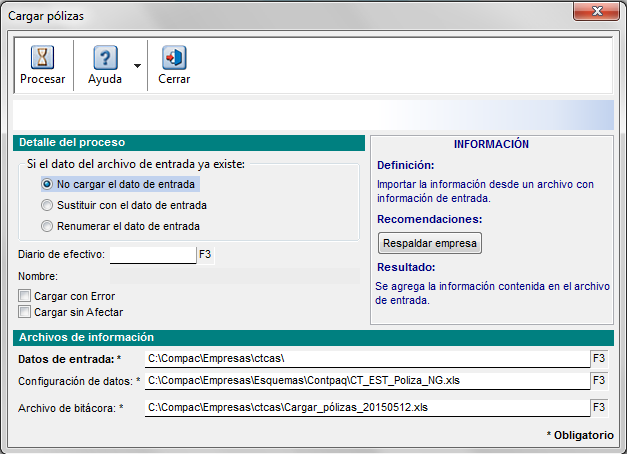Screen dimensions: 627x454
Task: Click the 'Recomendaciones:' heading
Action: click(x=429, y=219)
